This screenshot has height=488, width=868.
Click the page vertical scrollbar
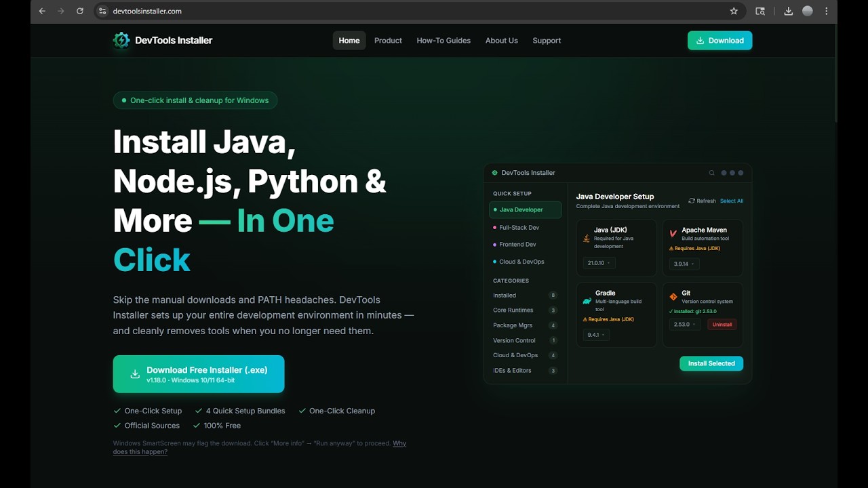coord(835,73)
